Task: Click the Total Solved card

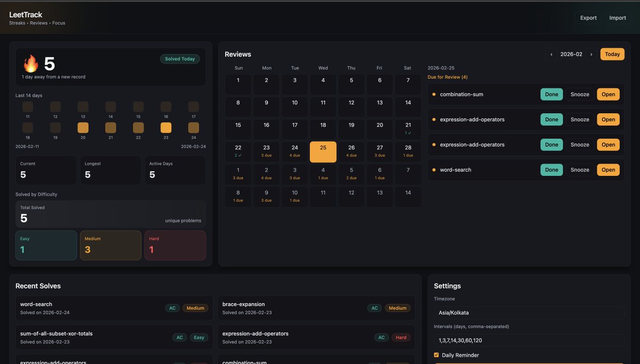Action: [x=110, y=214]
